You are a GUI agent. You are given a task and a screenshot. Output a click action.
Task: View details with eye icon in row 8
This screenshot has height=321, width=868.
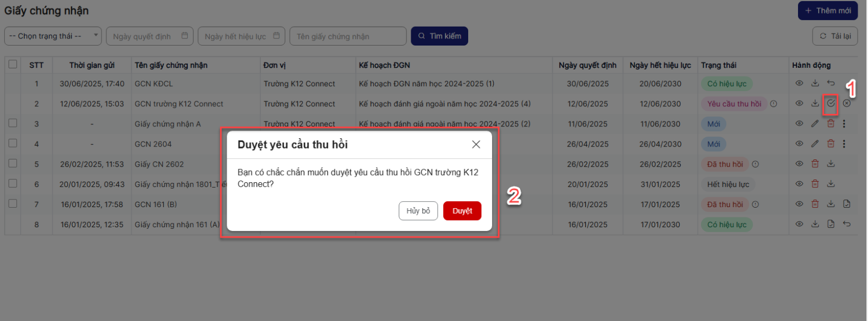[799, 224]
